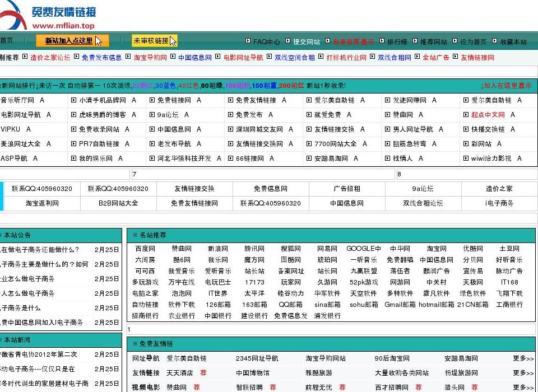Click bullet icon before 脑筋急转弯

pos(387,144)
